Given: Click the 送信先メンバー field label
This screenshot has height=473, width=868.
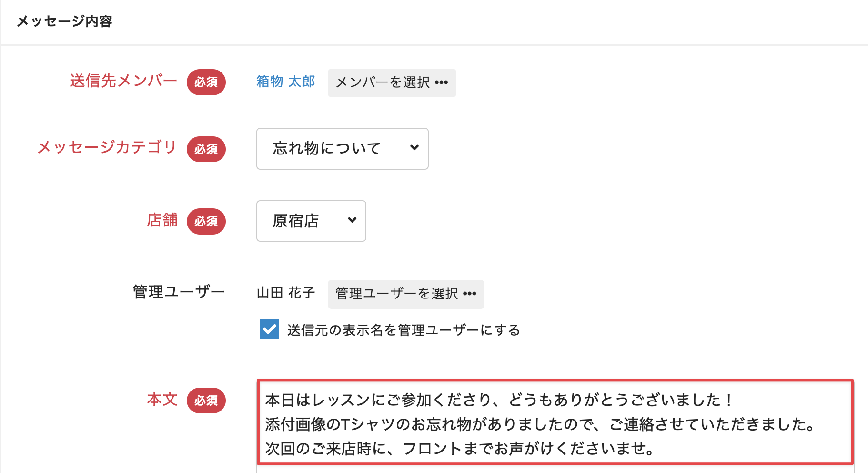Looking at the screenshot, I should pos(123,81).
